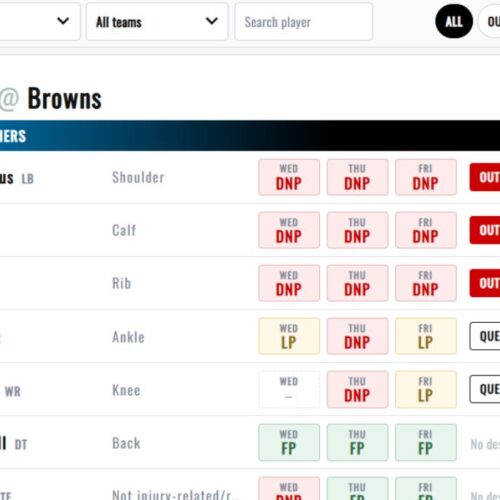Click the Calf injury label
Screen dimensions: 500x500
(x=124, y=230)
